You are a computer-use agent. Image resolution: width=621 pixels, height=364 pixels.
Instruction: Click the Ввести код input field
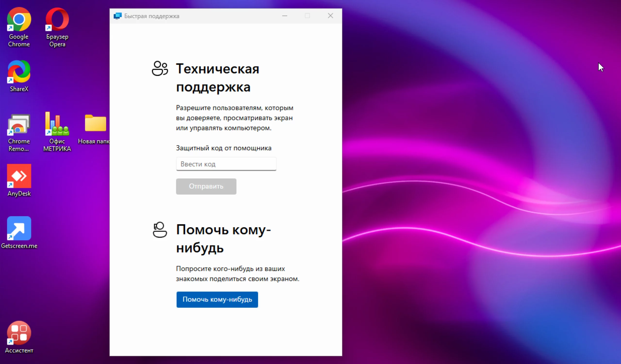pyautogui.click(x=226, y=164)
